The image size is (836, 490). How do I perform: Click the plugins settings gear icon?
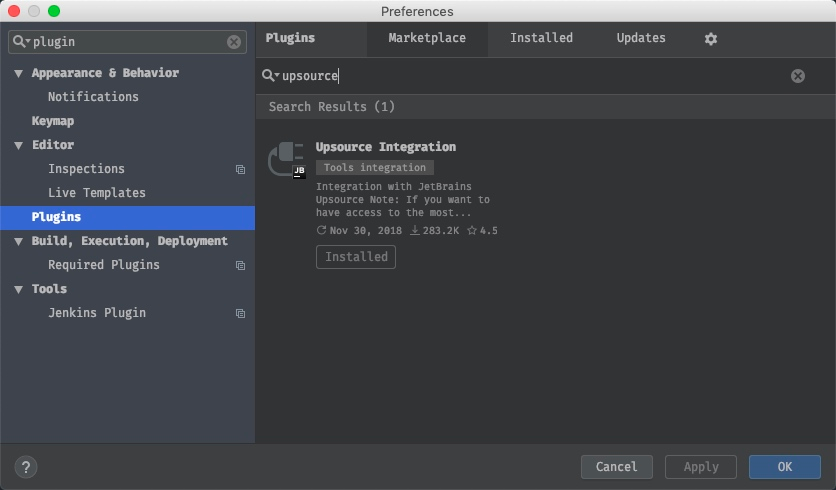[x=711, y=39]
